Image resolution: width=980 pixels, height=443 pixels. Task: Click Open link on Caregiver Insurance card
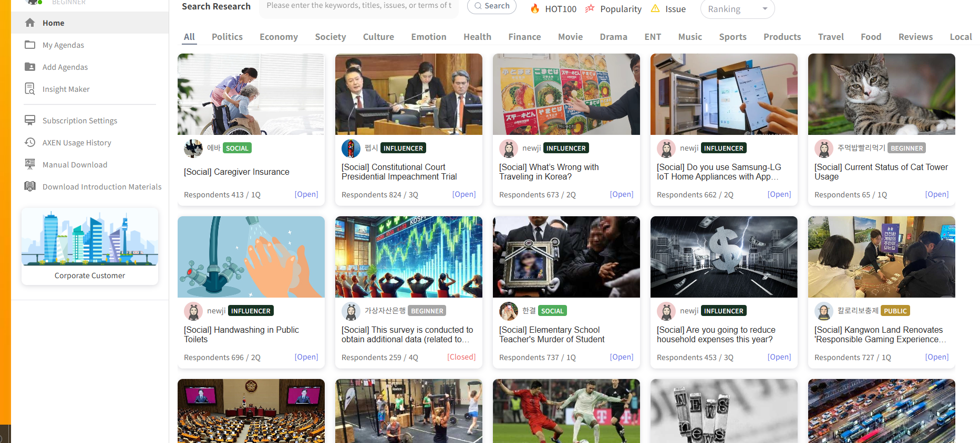click(306, 194)
